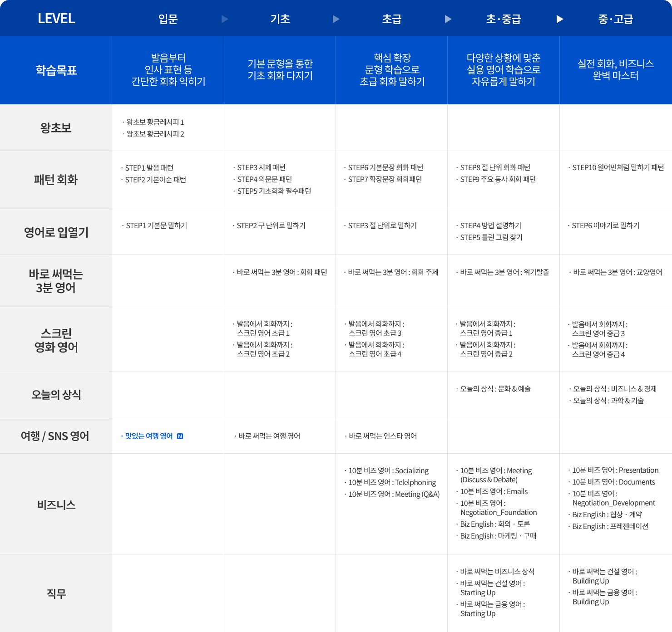
Task: Select 바로 써먹는 건설 영어 : Starting Up
Action: click(493, 588)
